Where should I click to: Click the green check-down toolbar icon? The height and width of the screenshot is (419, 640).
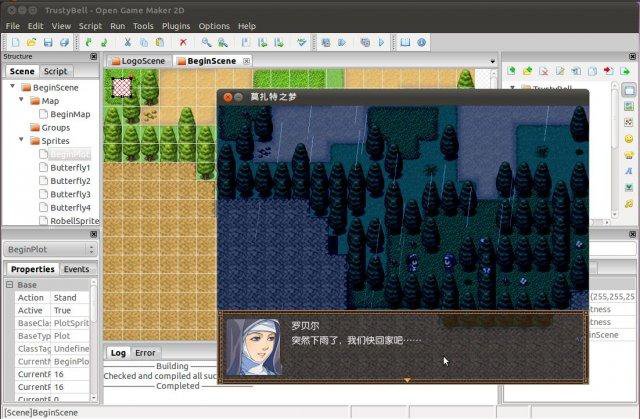302,42
